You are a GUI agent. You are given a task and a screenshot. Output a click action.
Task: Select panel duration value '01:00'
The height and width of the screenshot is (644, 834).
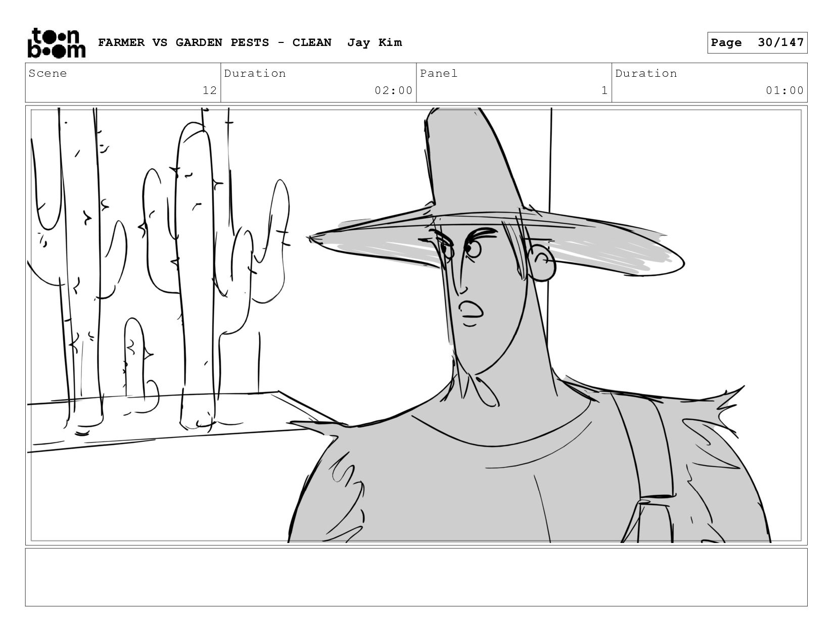(784, 90)
